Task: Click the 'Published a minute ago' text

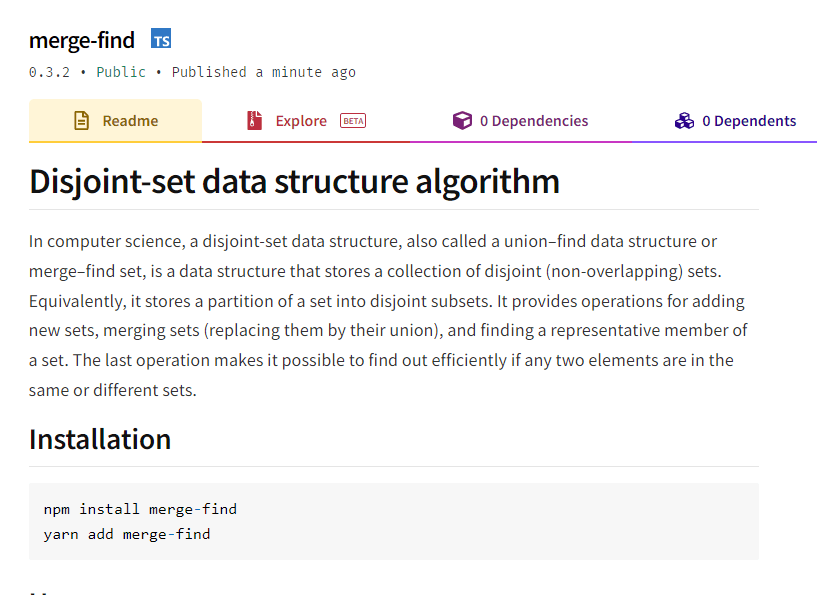Action: (x=264, y=72)
